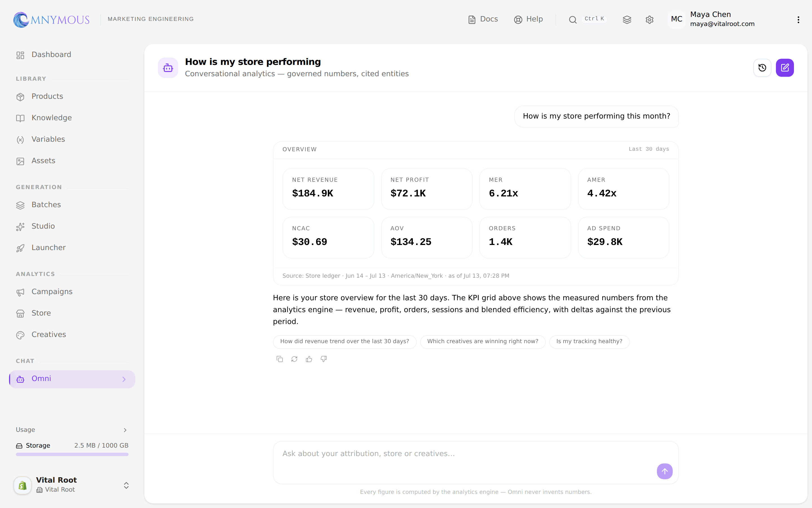Go to Dashboard in sidebar
This screenshot has height=508, width=812.
72,55
